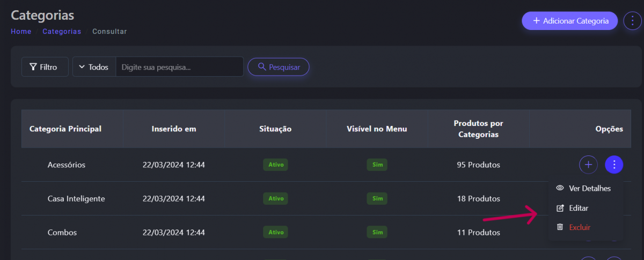The width and height of the screenshot is (644, 260).
Task: Open the three-dot options for Acessórios
Action: pyautogui.click(x=614, y=165)
